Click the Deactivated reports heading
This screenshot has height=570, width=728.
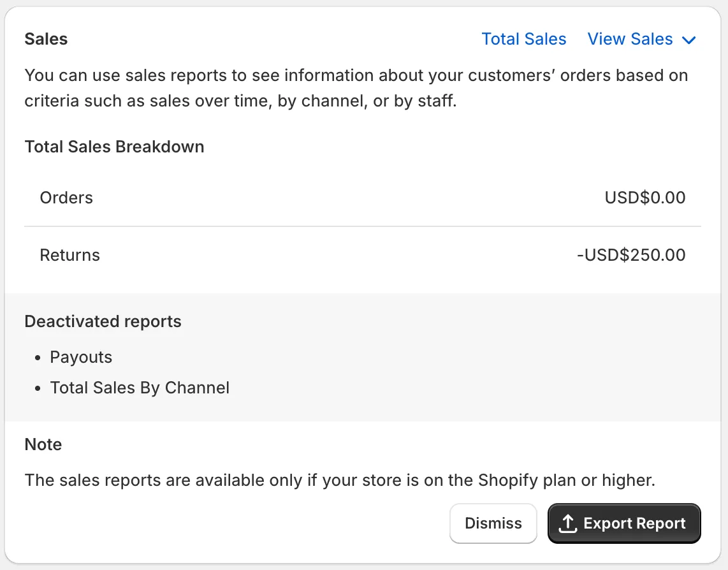click(103, 321)
